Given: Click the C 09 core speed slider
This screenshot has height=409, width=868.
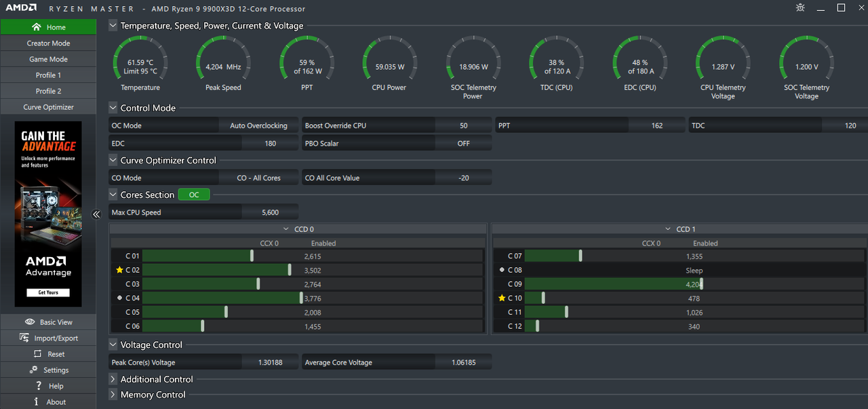Looking at the screenshot, I should 702,284.
